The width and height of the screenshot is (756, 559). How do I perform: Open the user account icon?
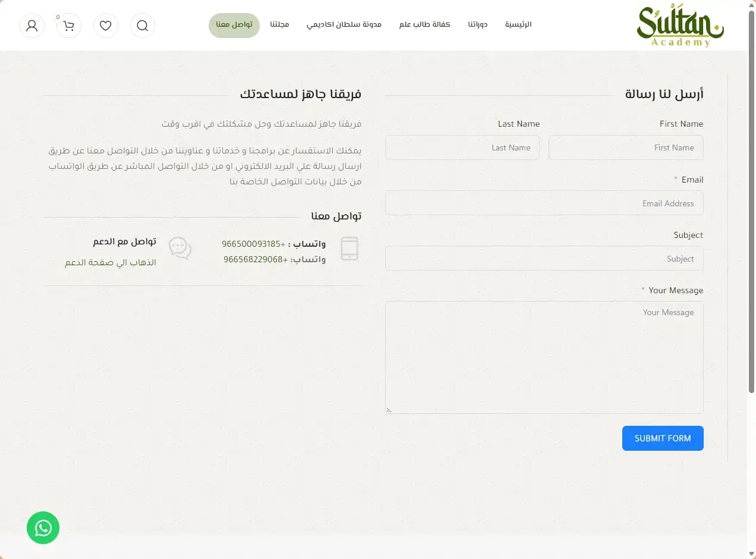pyautogui.click(x=32, y=26)
